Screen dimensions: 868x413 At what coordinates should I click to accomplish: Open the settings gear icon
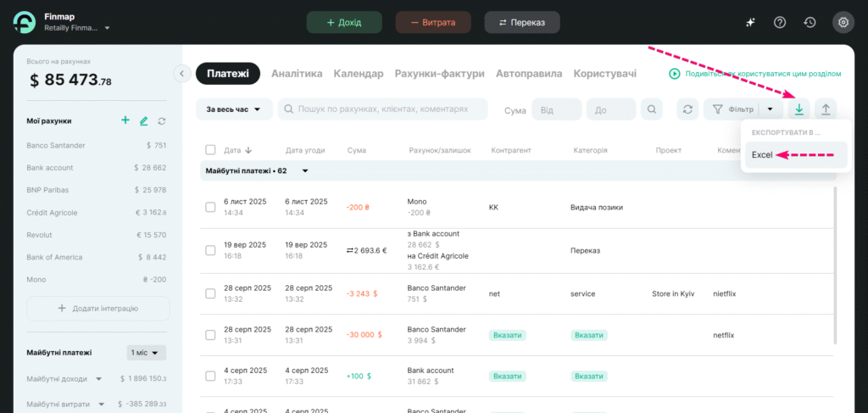[843, 23]
